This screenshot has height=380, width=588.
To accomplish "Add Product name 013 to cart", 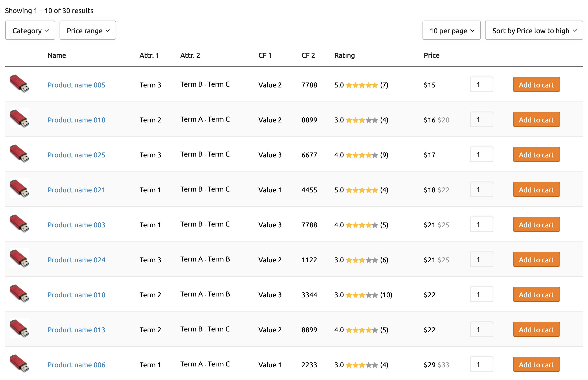I will (x=536, y=330).
